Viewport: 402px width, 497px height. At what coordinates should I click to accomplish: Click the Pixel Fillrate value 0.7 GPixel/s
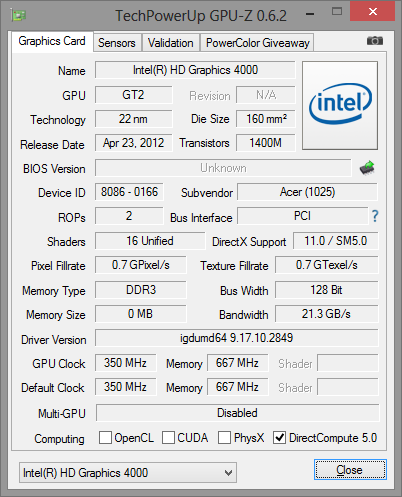(141, 265)
